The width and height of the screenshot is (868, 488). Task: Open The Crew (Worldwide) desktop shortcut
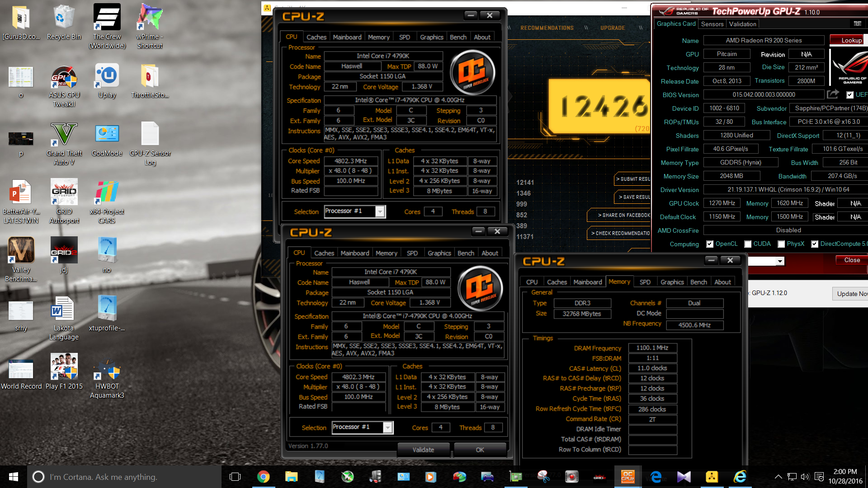coord(107,26)
